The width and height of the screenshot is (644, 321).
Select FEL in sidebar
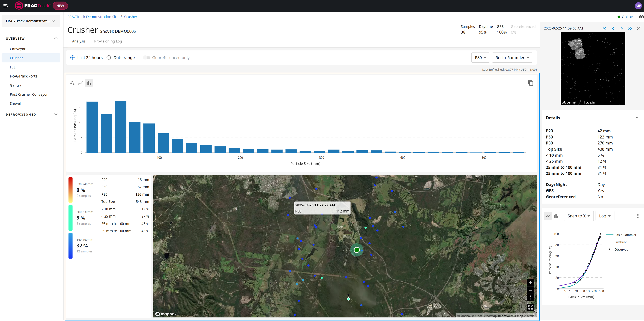31,67
